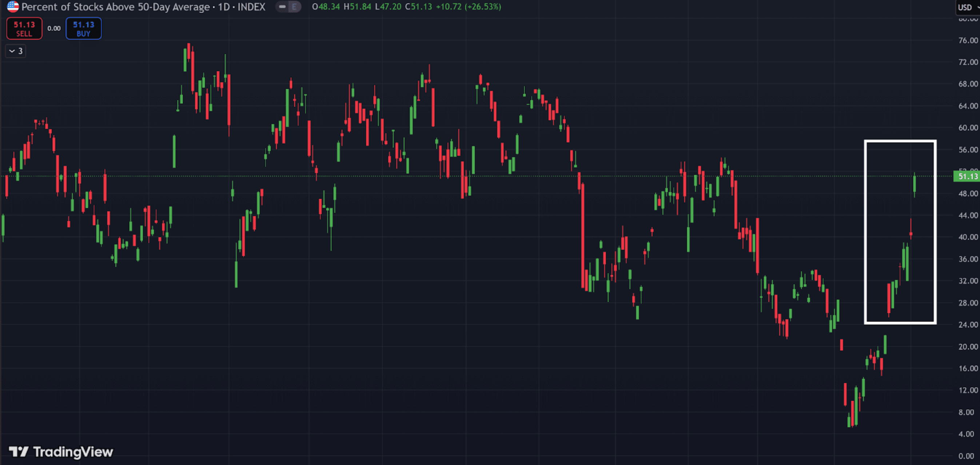Click the 0.00 label at the price axis bottom
The width and height of the screenshot is (980, 465).
[966, 456]
